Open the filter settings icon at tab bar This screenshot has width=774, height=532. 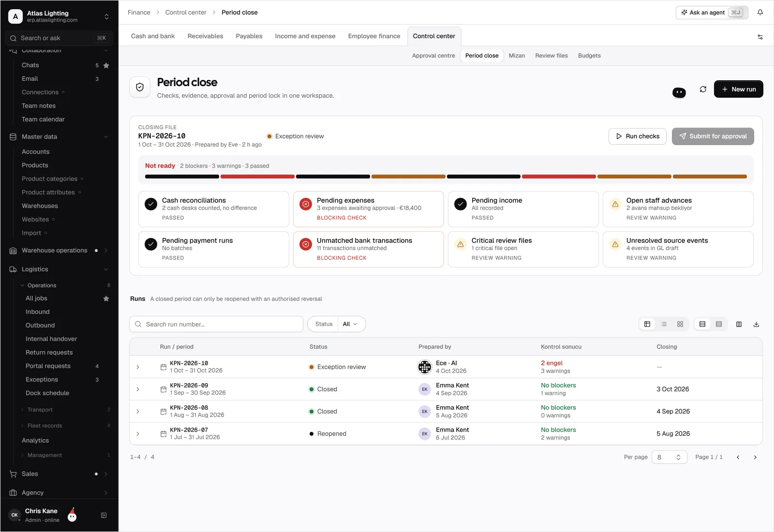click(760, 37)
